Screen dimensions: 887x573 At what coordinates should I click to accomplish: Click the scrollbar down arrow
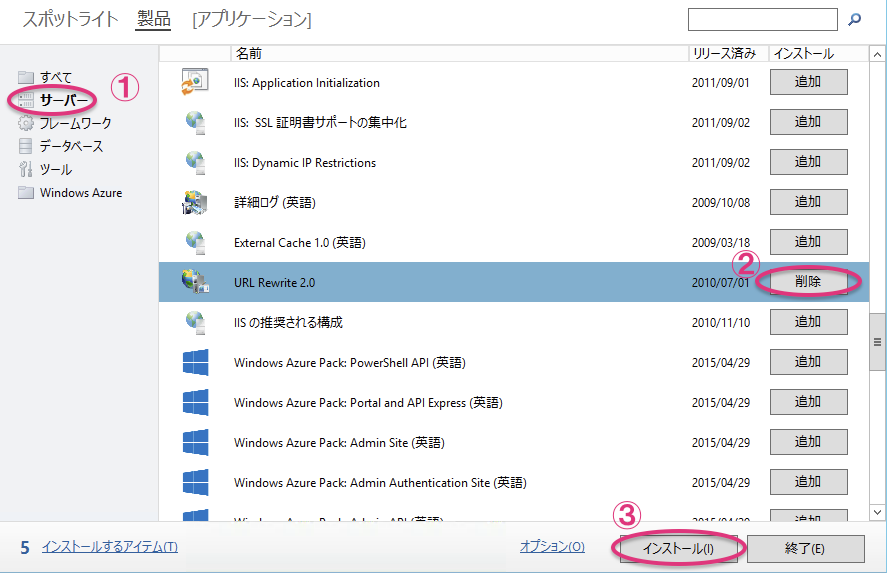(877, 512)
